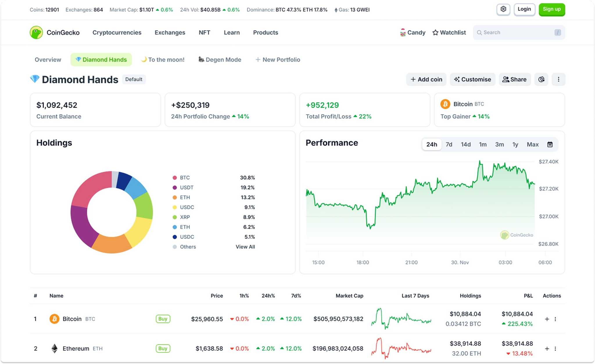This screenshot has width=595, height=364.
Task: Click plus icon in Bitcoin row actions
Action: [547, 319]
